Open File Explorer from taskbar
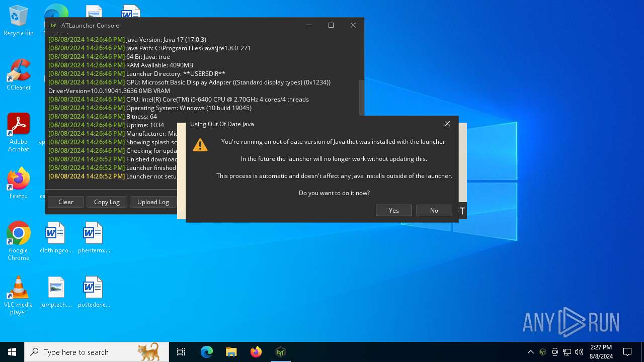Screen dimensions: 644x362 (231, 352)
